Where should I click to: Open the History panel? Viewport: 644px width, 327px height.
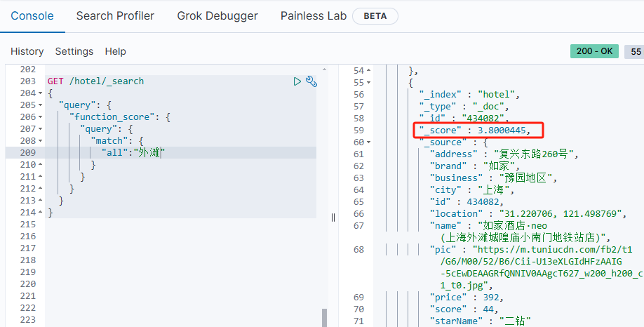click(x=27, y=51)
